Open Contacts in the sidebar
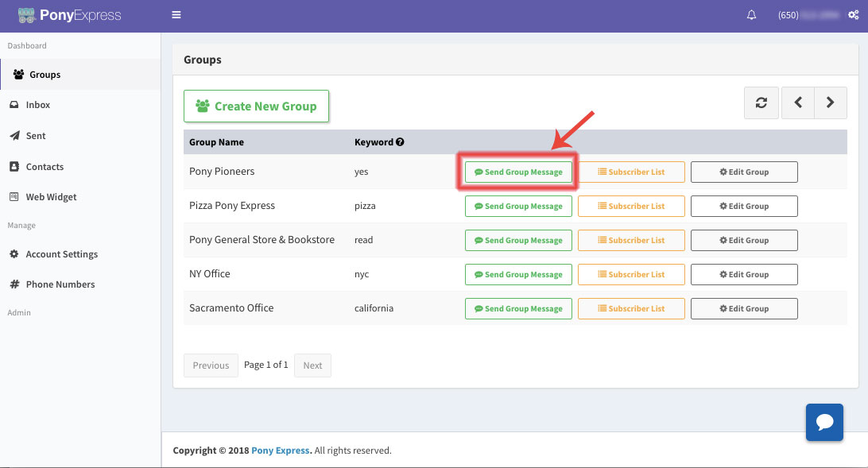This screenshot has width=868, height=468. click(x=80, y=167)
